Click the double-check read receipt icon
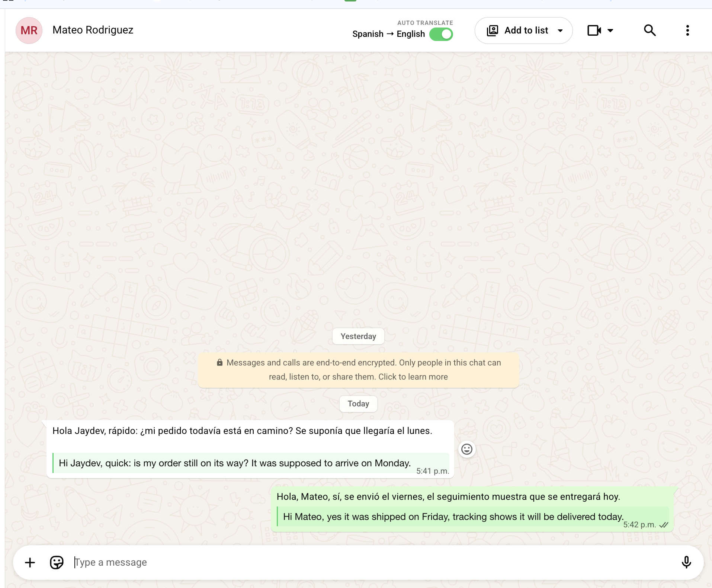Image resolution: width=712 pixels, height=588 pixels. pyautogui.click(x=664, y=525)
